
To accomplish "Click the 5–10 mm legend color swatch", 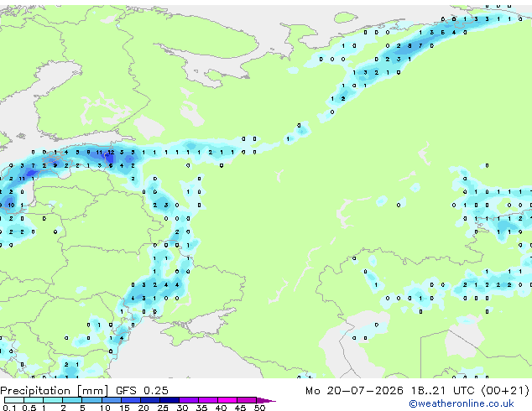I will coord(91,400).
